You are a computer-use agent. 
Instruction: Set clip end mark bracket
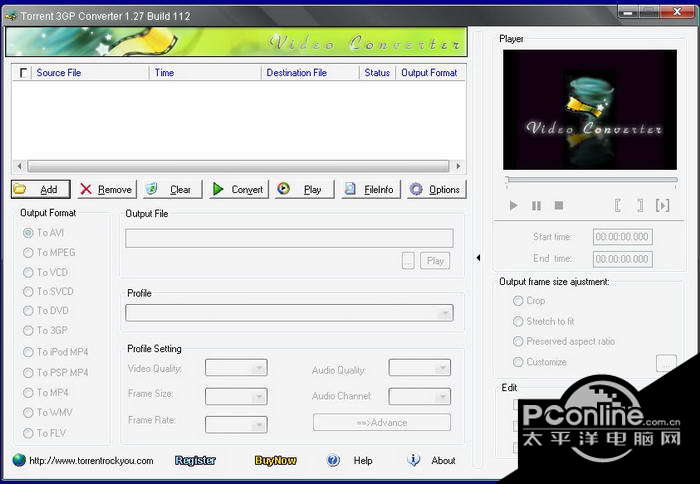click(640, 205)
